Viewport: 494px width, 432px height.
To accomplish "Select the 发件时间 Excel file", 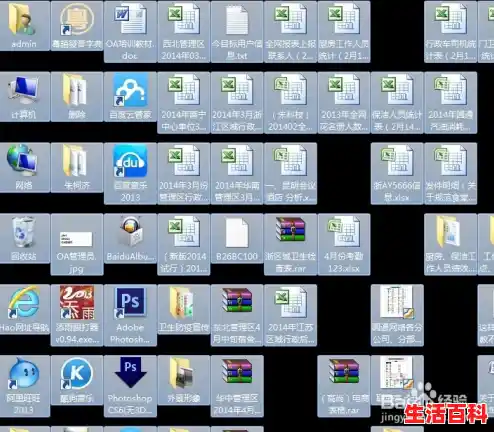I will (x=450, y=173).
